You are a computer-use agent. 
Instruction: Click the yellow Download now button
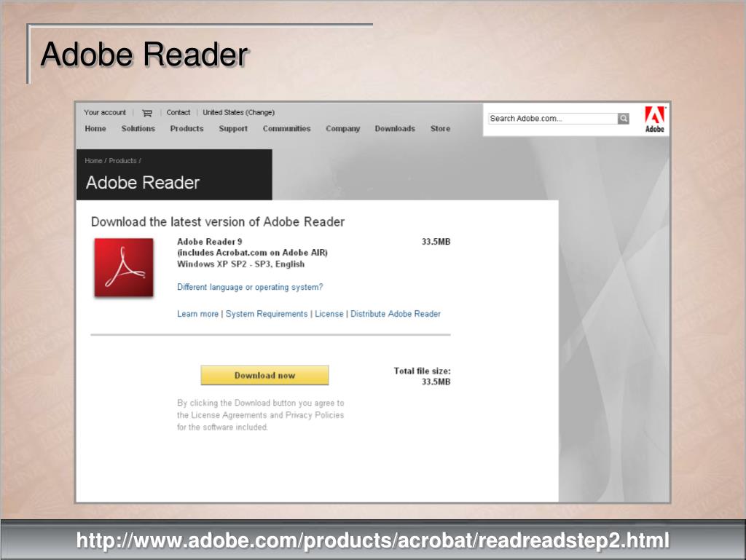coord(264,375)
